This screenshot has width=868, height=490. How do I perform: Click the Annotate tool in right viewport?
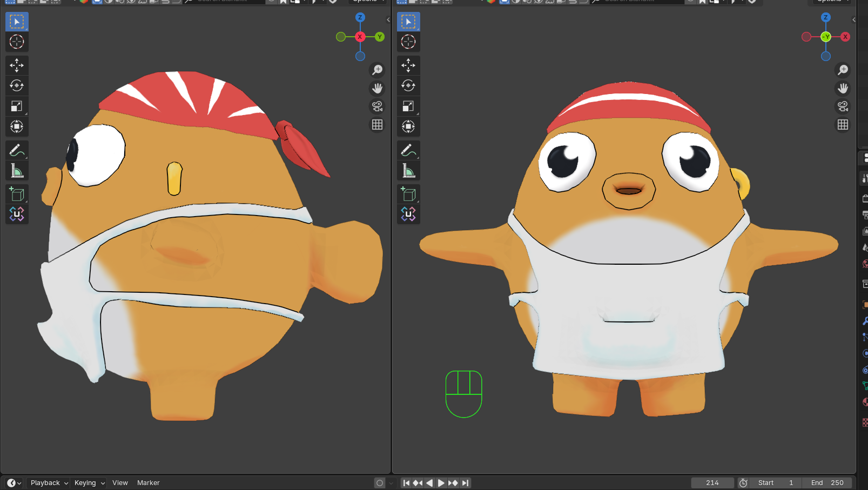[408, 150]
